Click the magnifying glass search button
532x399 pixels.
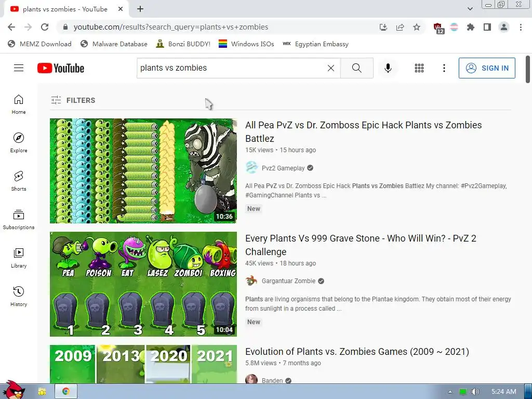coord(356,68)
